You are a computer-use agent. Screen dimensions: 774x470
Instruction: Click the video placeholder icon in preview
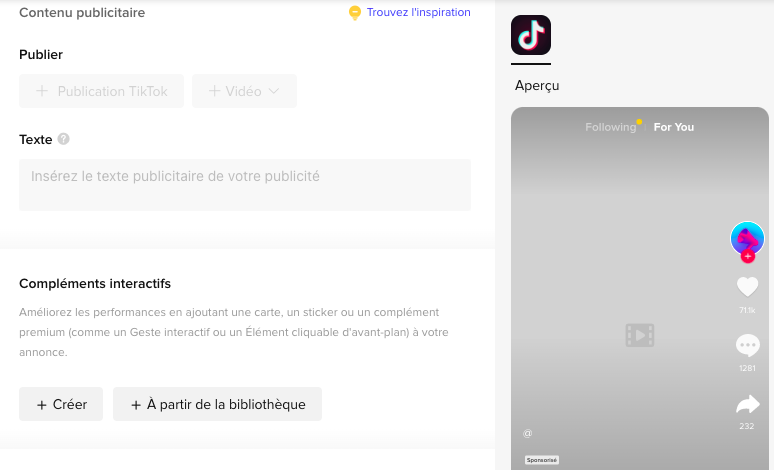[x=640, y=335]
